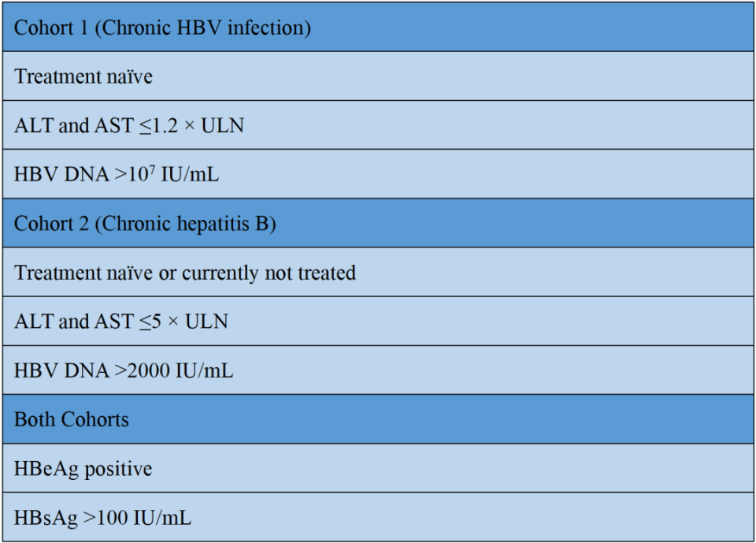Select the 'HBV DNA >2000 IU/mL' row

click(378, 370)
